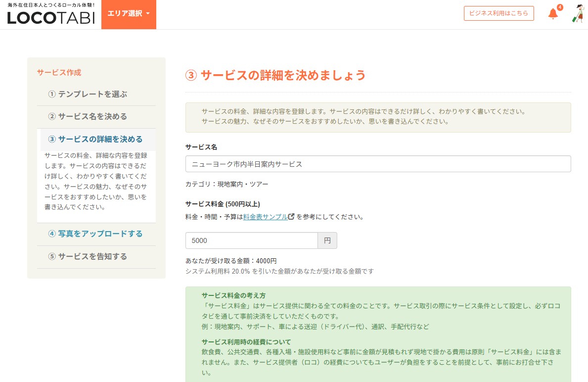Screen dimensions: 588x382
Task: Go to step ④ 写真をアップロードする
Action: [x=96, y=234]
